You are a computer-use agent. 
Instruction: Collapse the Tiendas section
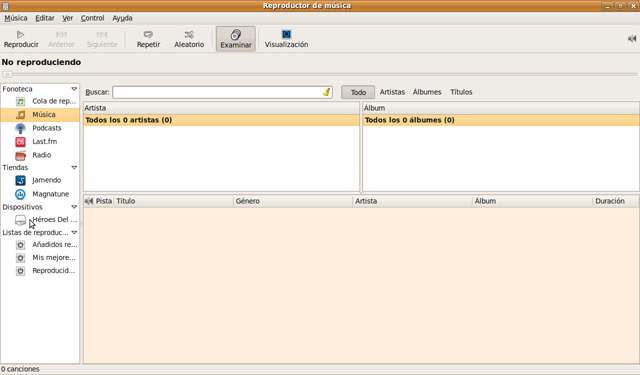tap(74, 168)
